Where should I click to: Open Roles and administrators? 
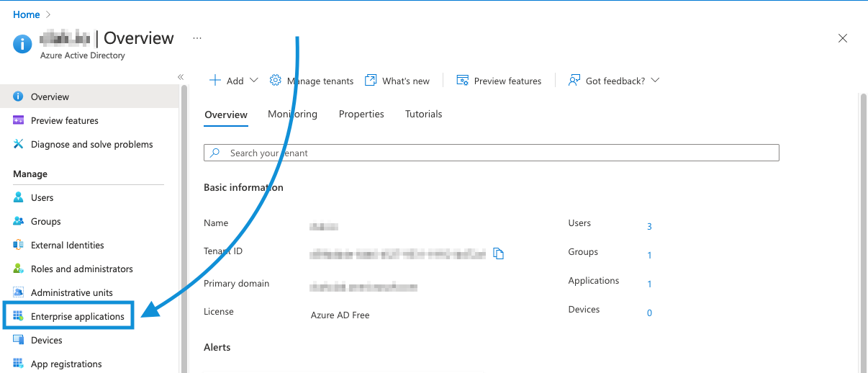pyautogui.click(x=81, y=269)
